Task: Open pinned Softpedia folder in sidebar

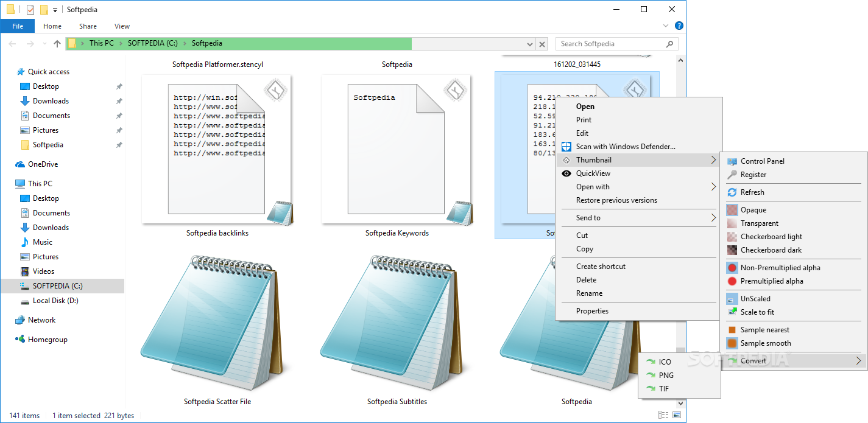Action: click(48, 145)
